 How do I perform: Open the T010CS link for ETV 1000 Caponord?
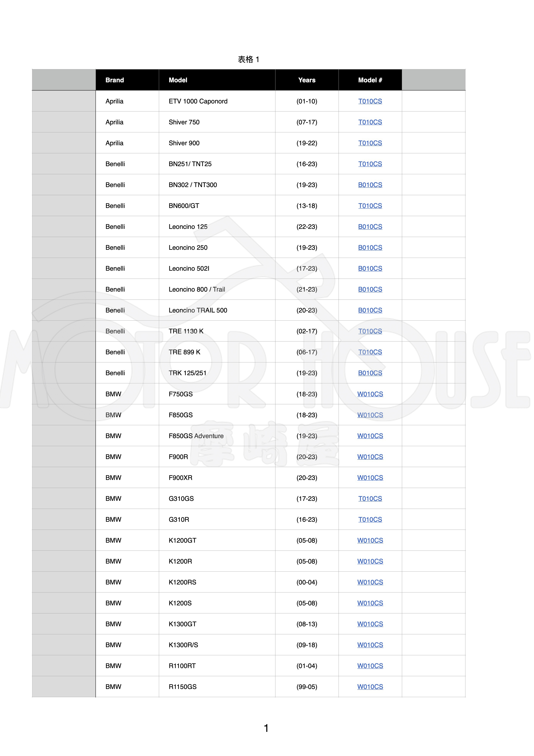pos(370,101)
